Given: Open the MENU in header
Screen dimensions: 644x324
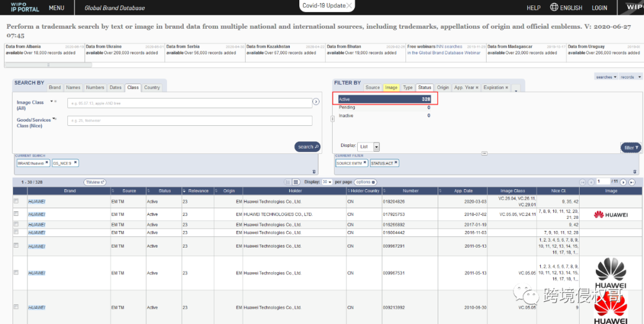Looking at the screenshot, I should tap(56, 8).
